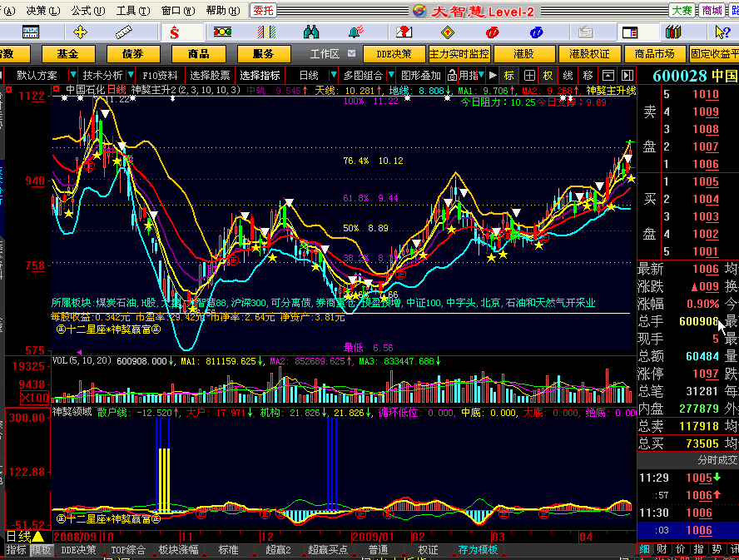
Task: Open the 窗口 menu
Action: [178, 10]
